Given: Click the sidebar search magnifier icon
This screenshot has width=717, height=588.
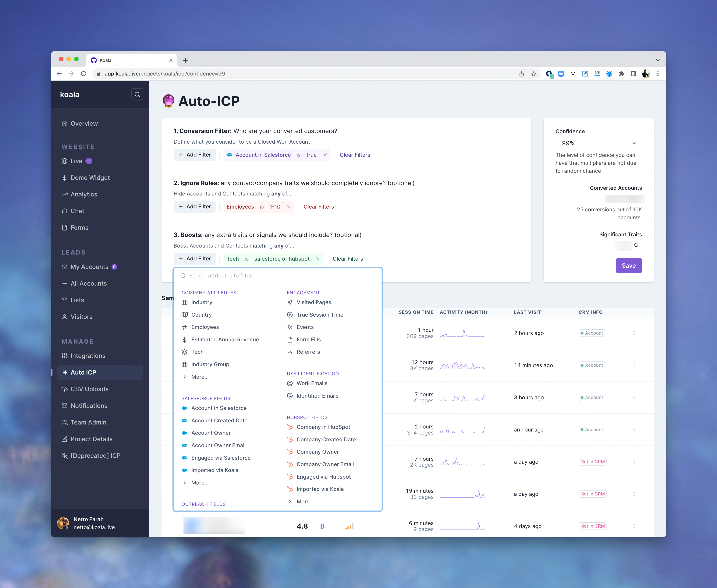Looking at the screenshot, I should 137,94.
